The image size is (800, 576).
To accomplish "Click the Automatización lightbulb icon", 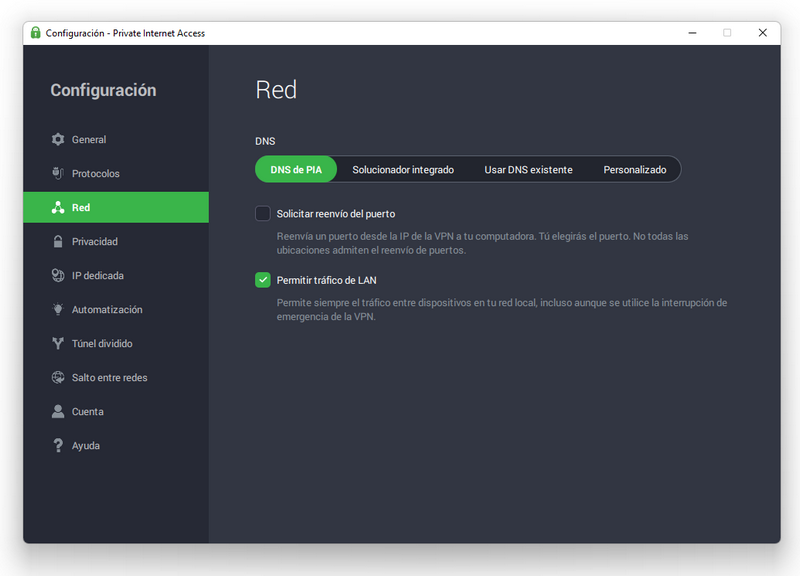I will 58,309.
